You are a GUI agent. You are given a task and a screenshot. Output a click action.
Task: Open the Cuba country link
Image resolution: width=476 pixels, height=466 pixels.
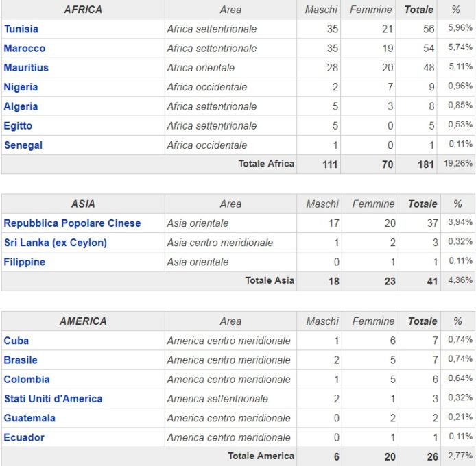16,341
